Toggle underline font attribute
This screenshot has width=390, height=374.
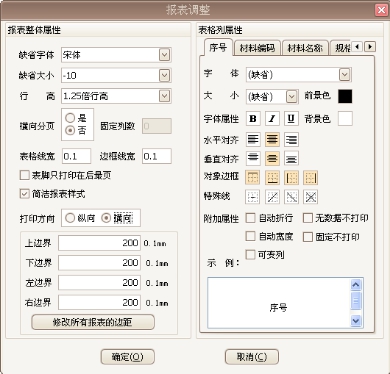[x=291, y=118]
